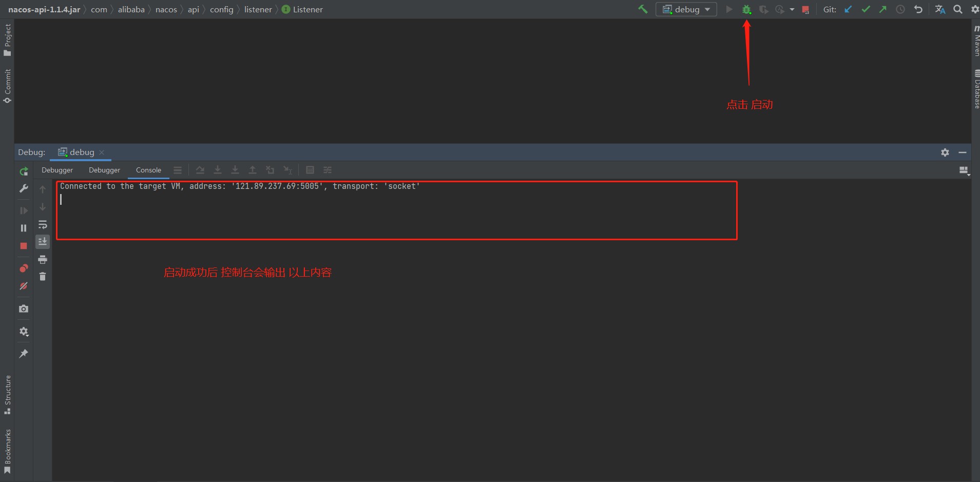980x482 pixels.
Task: Open the debug run configuration dropdown
Action: (686, 9)
